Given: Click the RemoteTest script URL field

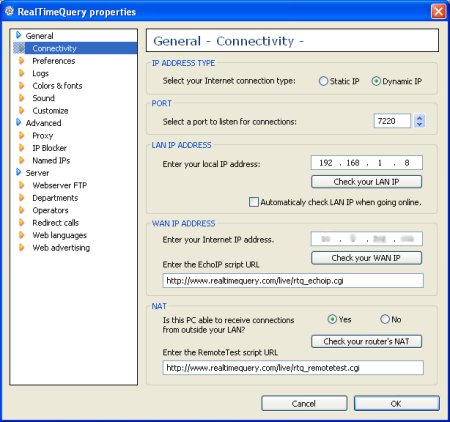Looking at the screenshot, I should (x=293, y=368).
